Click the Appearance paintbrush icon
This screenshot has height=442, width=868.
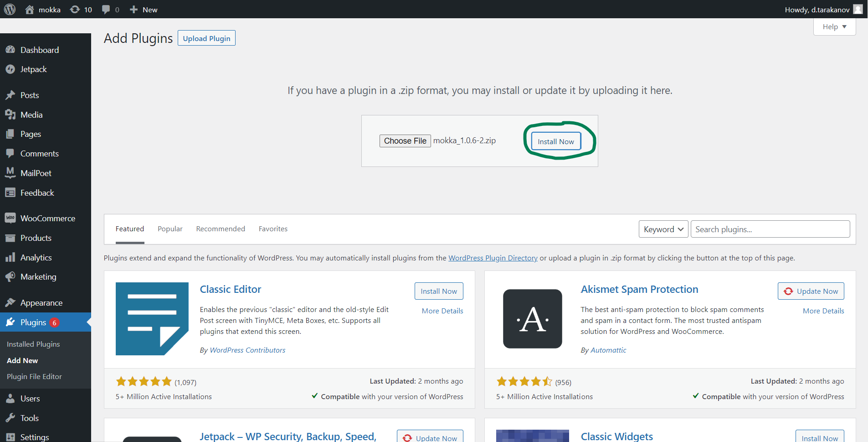click(10, 303)
